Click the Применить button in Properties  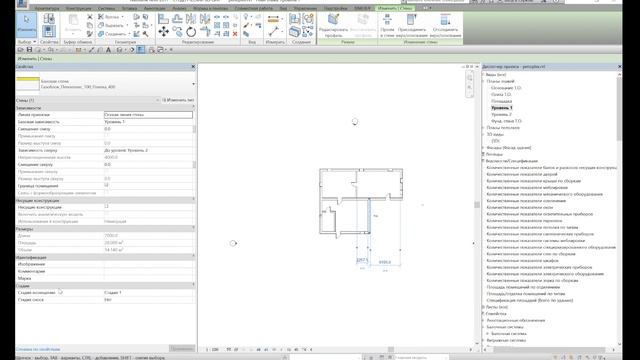point(182,349)
